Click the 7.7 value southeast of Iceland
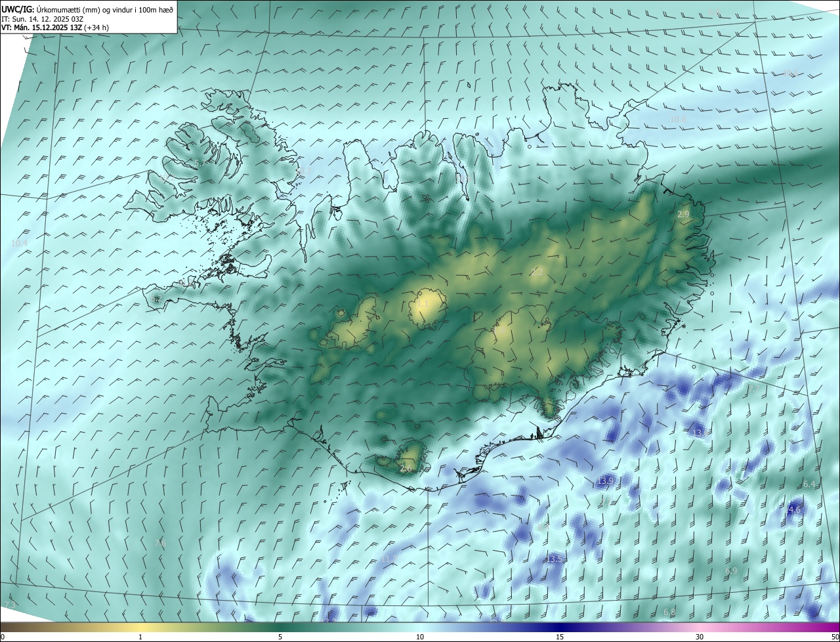Screen dimensions: 840x642 [753, 388]
